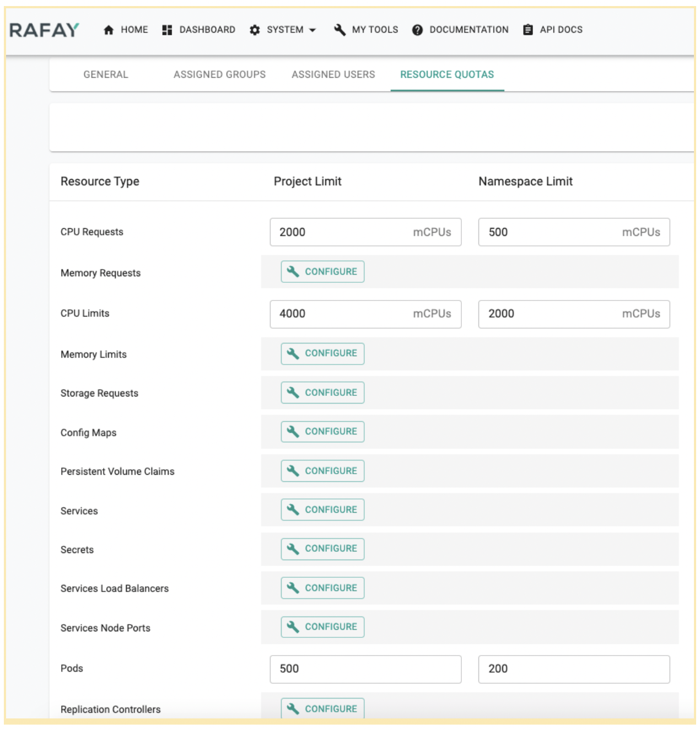700x730 pixels.
Task: Configure Storage Requests quota
Action: tap(322, 393)
